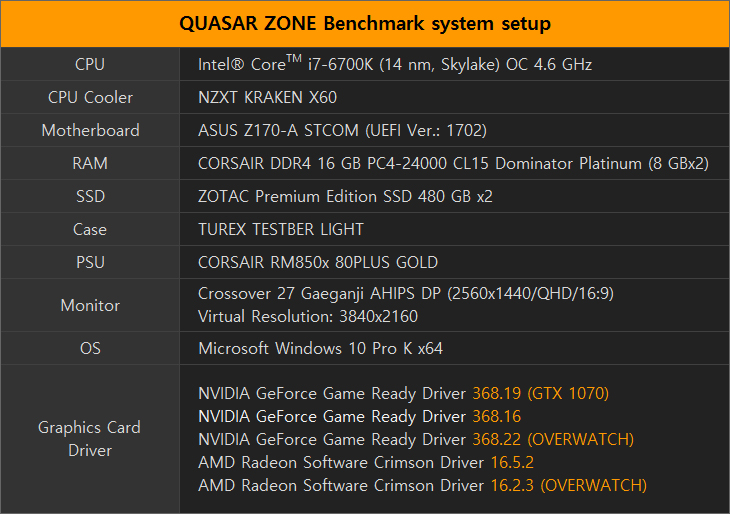This screenshot has height=514, width=730.
Task: Click the driver line '368.22 (OVERWATCH)'
Action: [x=416, y=439]
